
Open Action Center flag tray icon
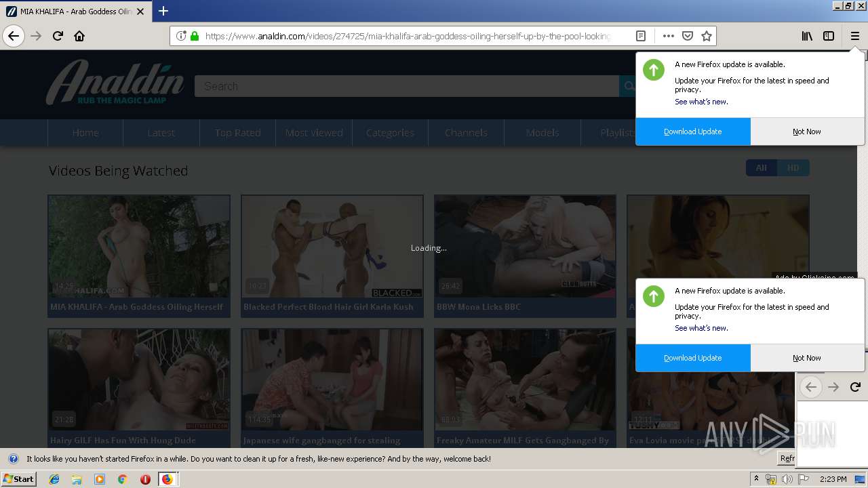[x=804, y=479]
